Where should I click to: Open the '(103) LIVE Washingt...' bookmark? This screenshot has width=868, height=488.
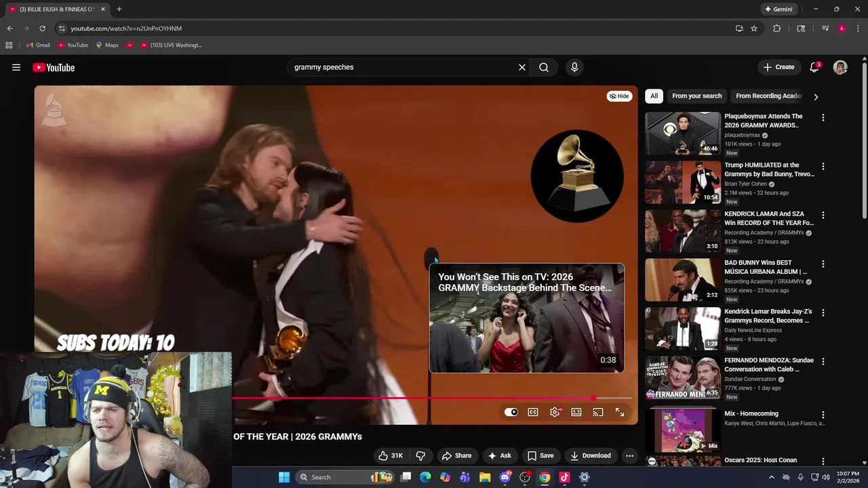click(172, 45)
